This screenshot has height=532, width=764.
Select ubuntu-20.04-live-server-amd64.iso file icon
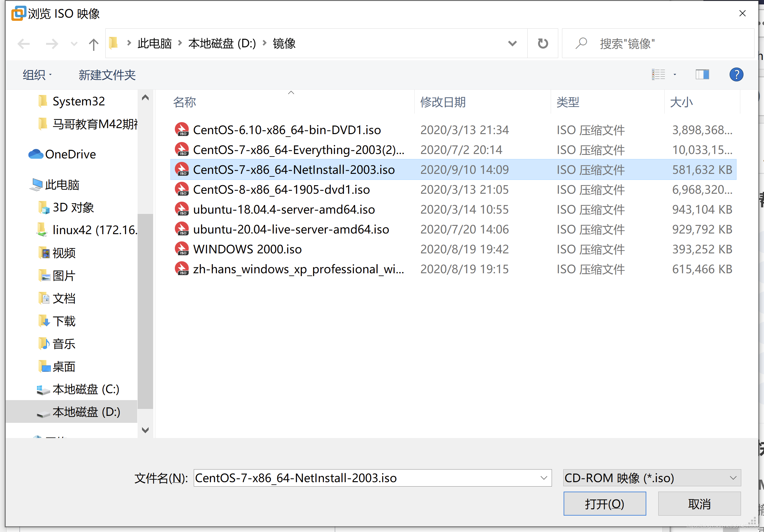[182, 229]
